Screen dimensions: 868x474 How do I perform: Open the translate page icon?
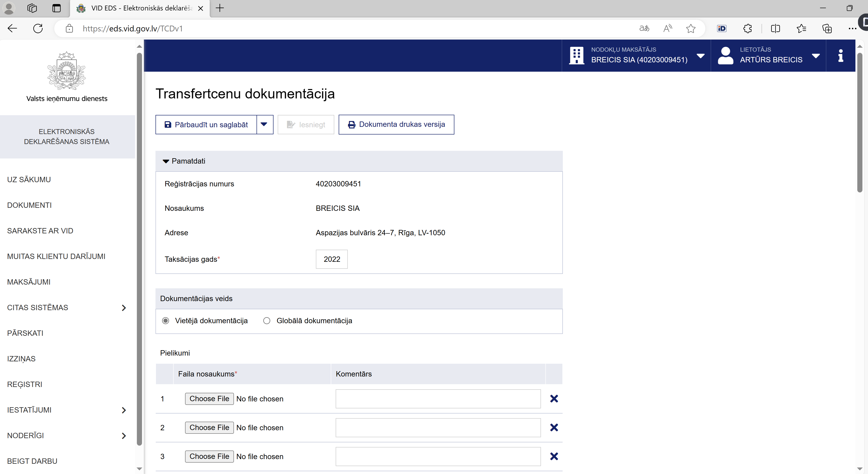point(644,29)
